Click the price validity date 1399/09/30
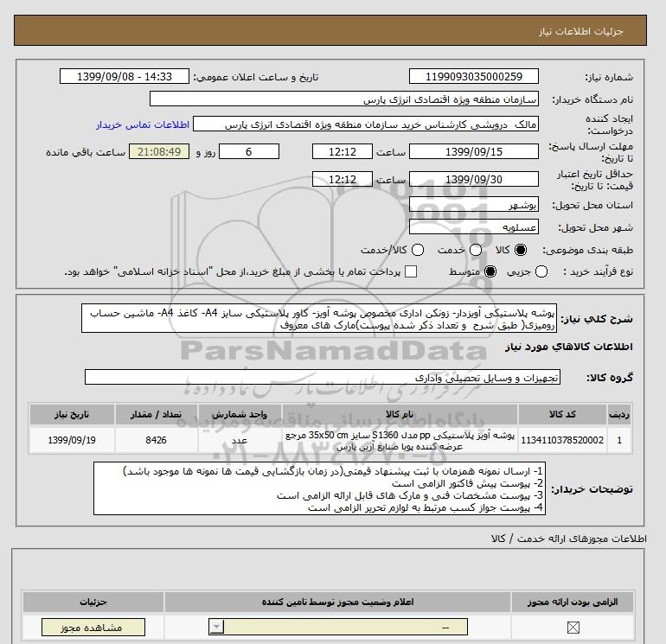Viewport: 666px width, 644px height. click(474, 179)
